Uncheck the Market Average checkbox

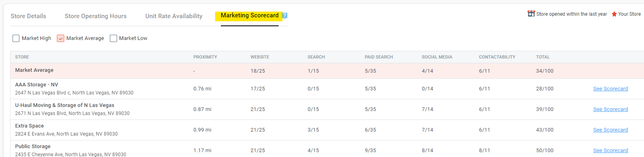(61, 38)
